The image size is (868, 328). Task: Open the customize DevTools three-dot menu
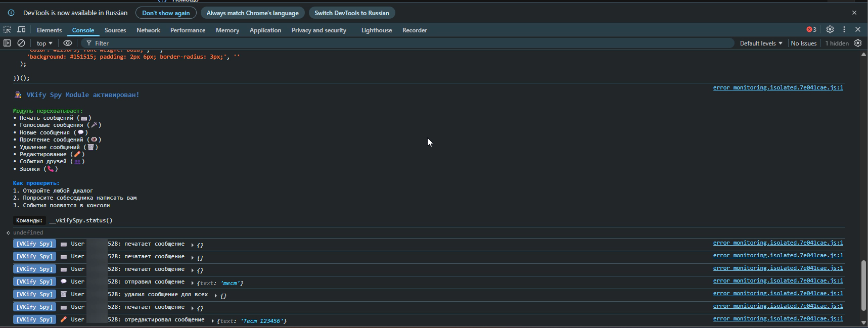pyautogui.click(x=844, y=30)
